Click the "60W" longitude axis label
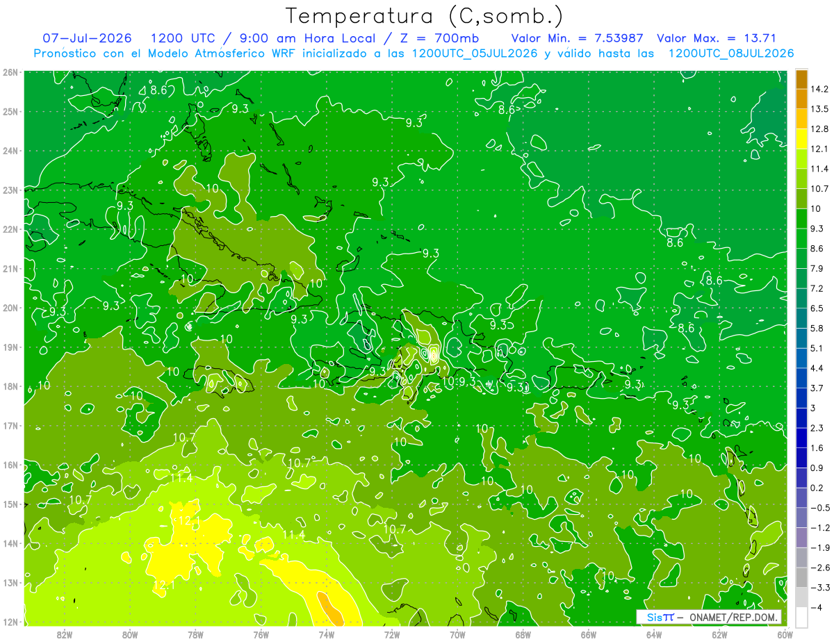The image size is (834, 644). click(x=785, y=634)
